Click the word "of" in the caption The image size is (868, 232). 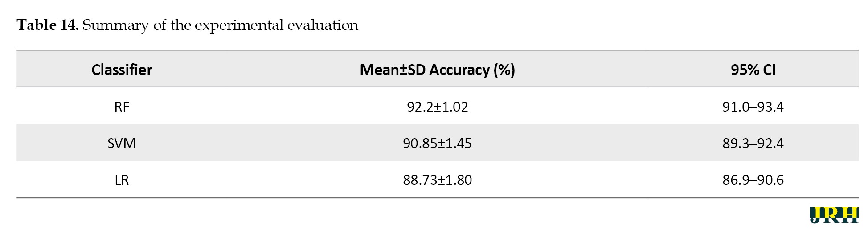[x=160, y=25]
